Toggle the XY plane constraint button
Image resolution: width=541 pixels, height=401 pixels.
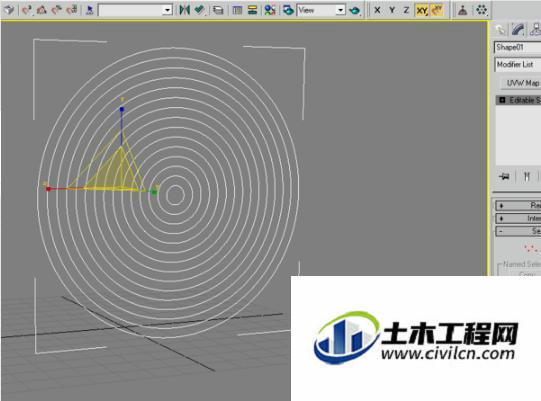pos(422,10)
